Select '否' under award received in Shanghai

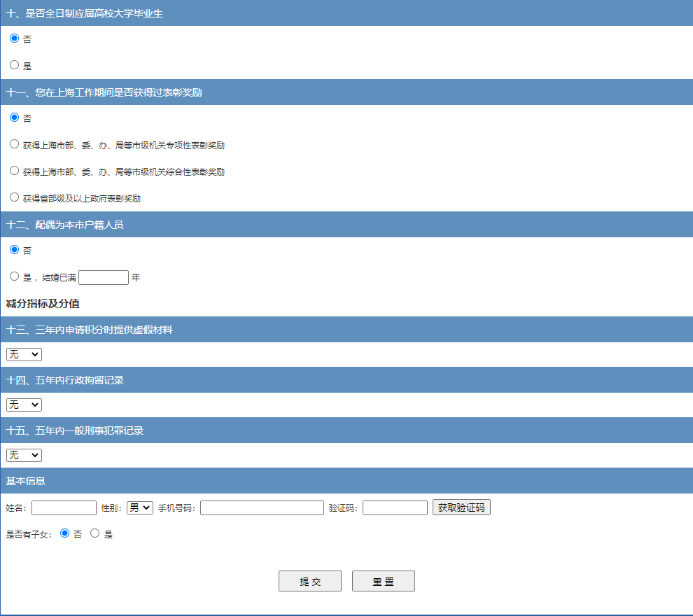click(x=14, y=118)
